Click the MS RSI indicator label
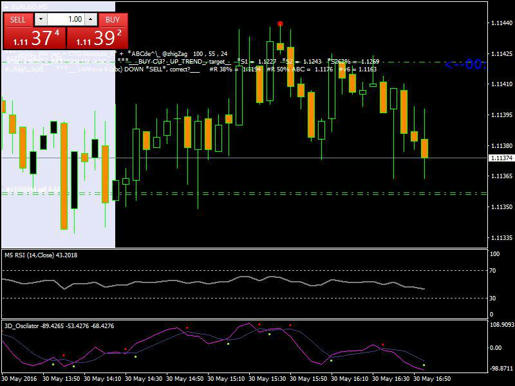515x386 pixels. click(41, 255)
